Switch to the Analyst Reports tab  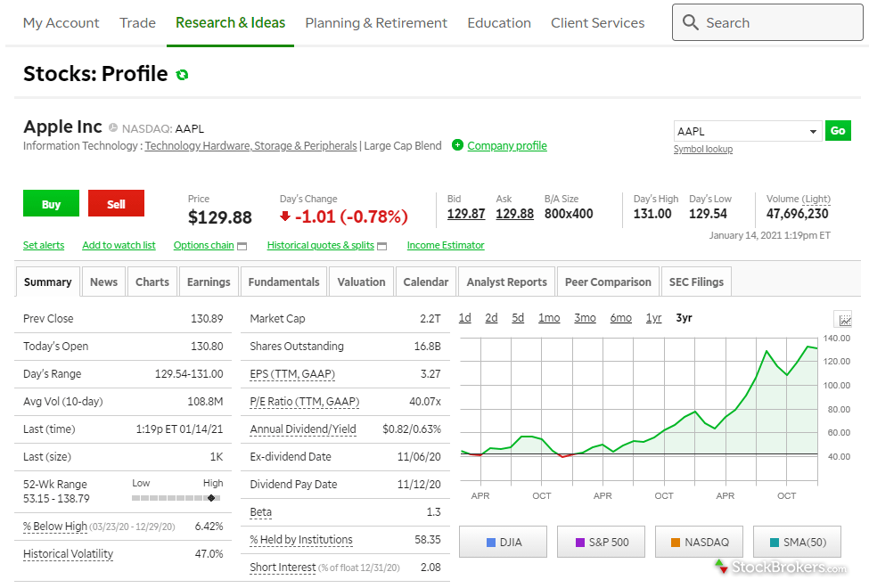pos(506,282)
